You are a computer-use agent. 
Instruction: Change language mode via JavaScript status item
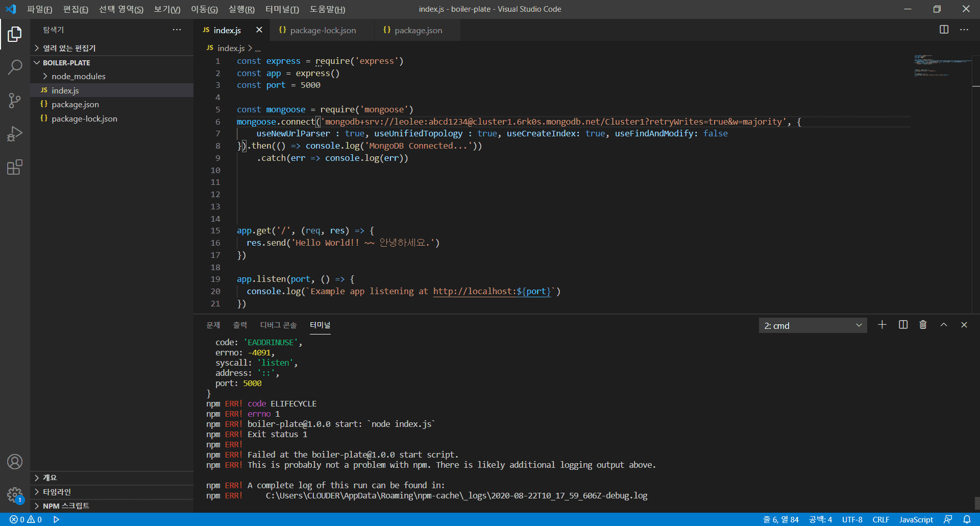pos(916,519)
